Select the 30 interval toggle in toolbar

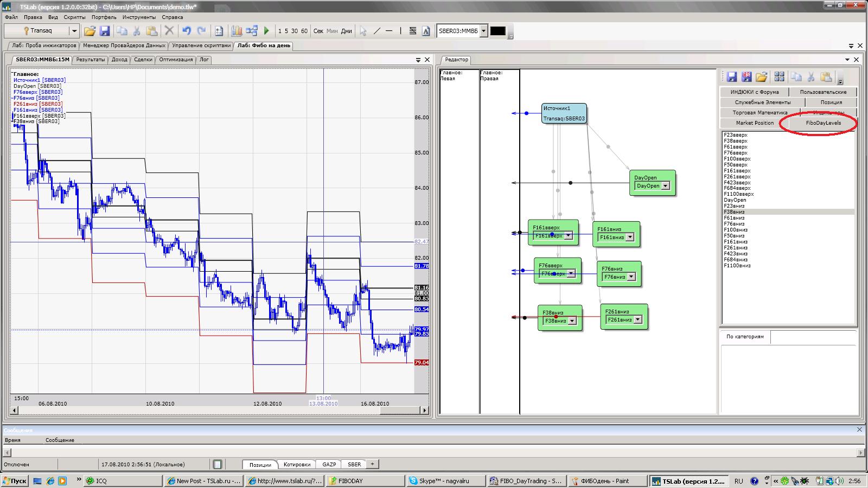295,31
